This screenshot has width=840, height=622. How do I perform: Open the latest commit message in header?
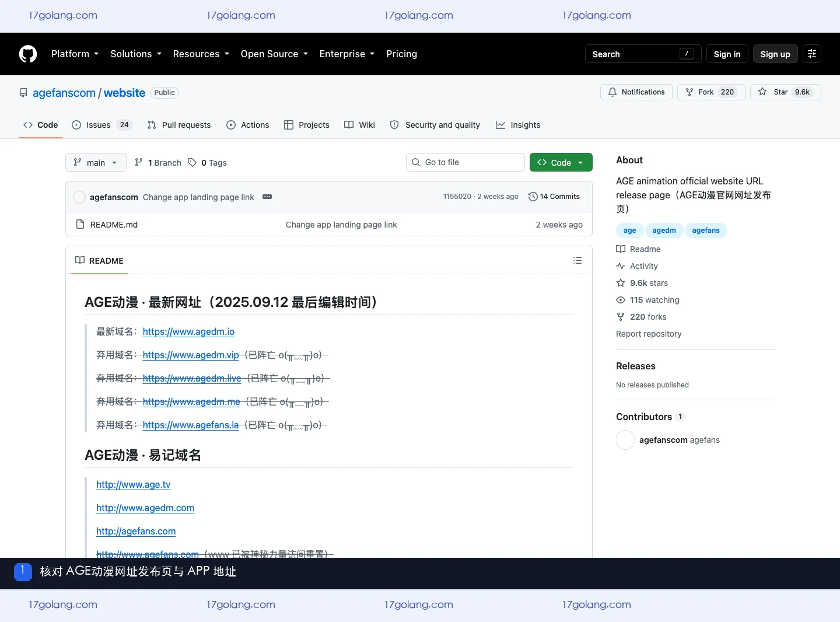click(198, 197)
